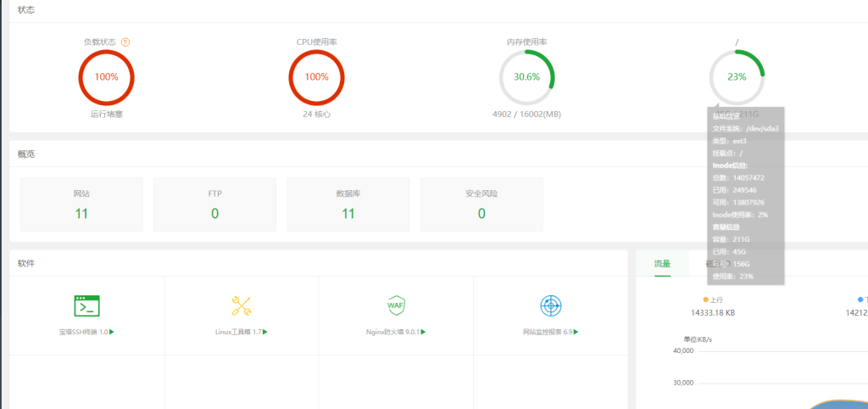Open the 安全风险 overview card

(x=481, y=204)
